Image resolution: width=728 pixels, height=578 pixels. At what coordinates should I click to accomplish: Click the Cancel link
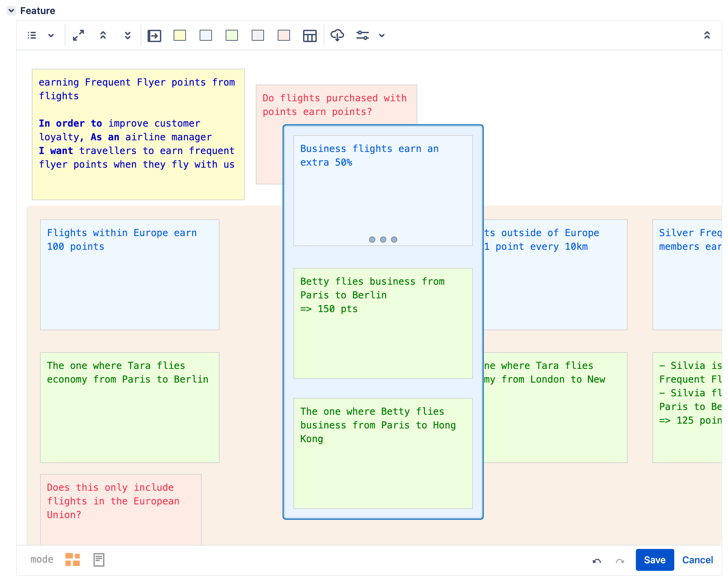697,560
